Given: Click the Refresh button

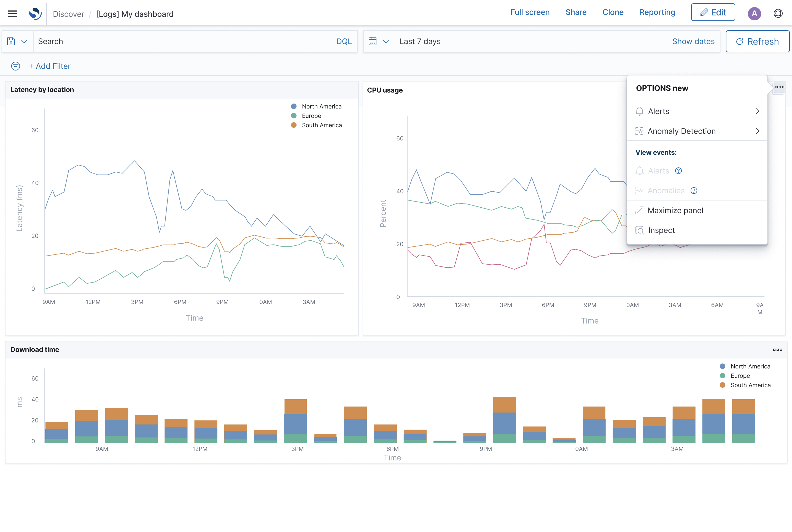Looking at the screenshot, I should pos(757,41).
